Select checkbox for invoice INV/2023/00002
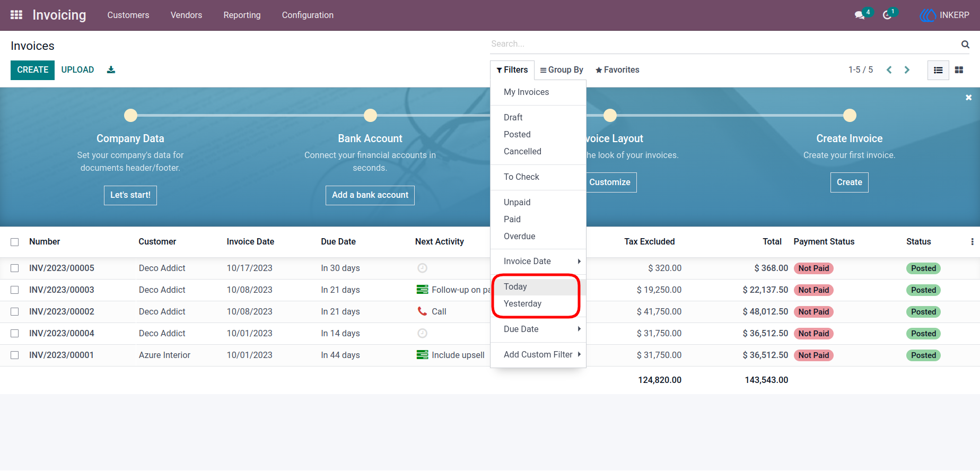 pos(15,312)
